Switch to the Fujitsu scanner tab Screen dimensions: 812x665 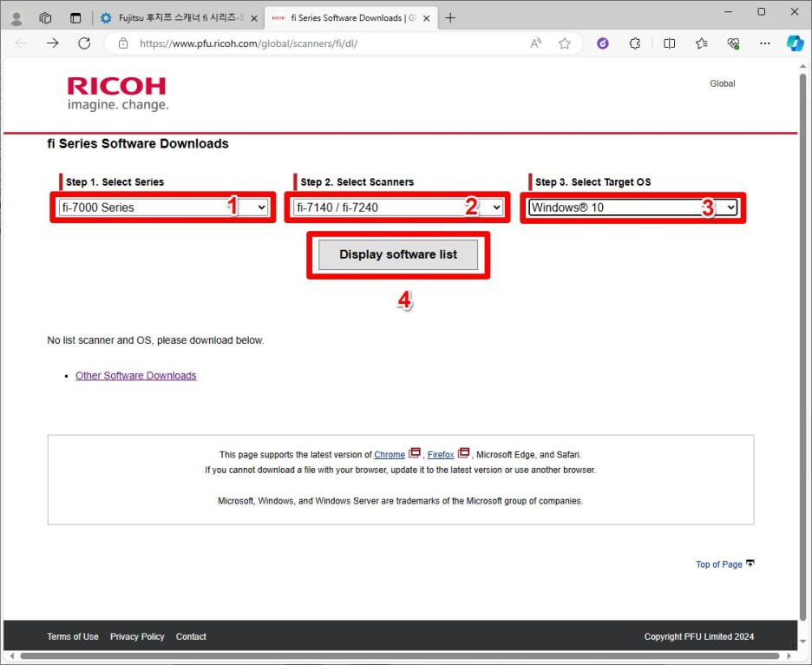[x=180, y=18]
